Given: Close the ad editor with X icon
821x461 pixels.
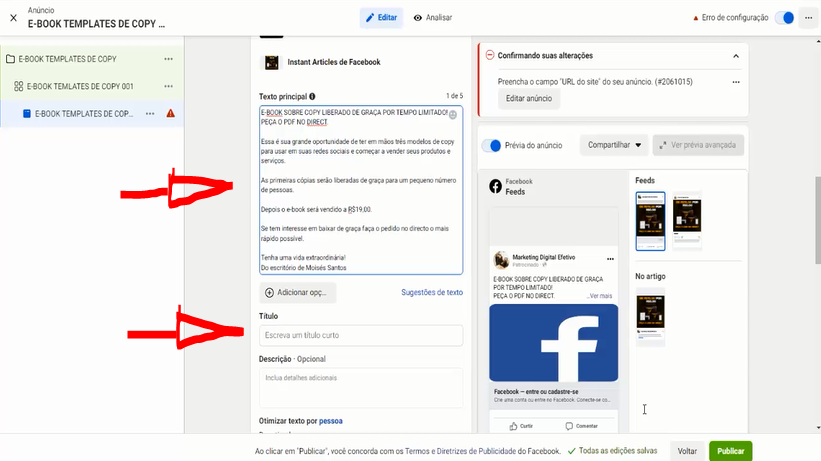Looking at the screenshot, I should (14, 18).
